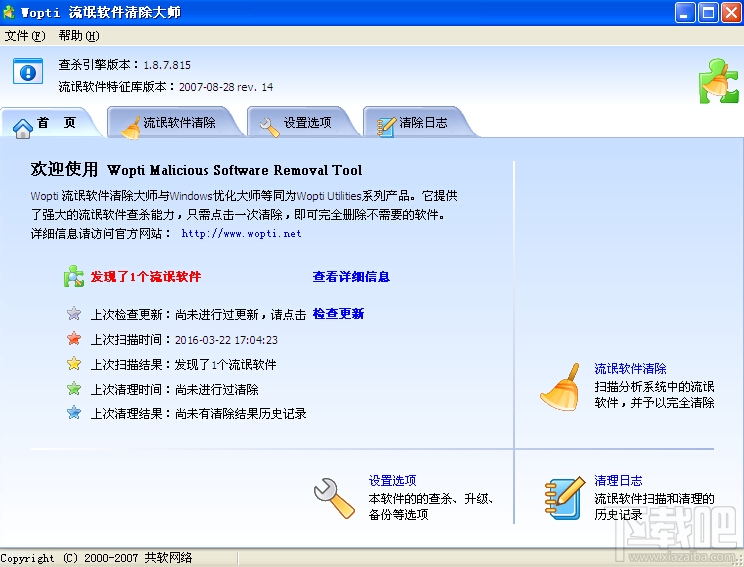Click the notepad icon on 清除日志 tab
Image resolution: width=744 pixels, height=567 pixels.
[x=386, y=127]
